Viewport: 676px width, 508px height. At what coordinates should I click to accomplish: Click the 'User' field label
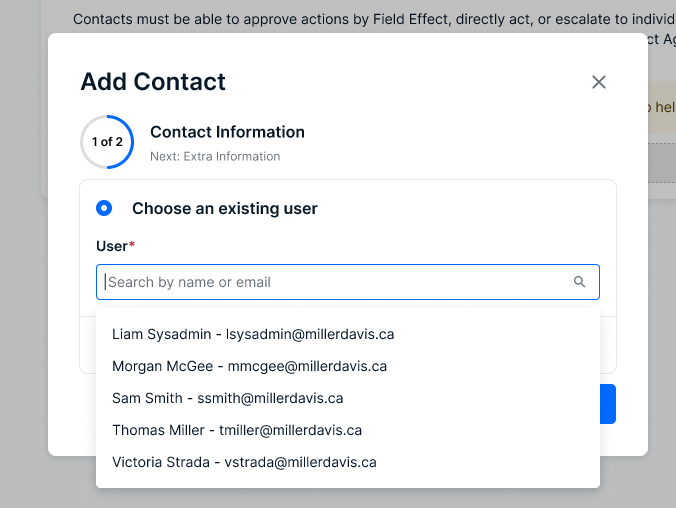(x=112, y=246)
